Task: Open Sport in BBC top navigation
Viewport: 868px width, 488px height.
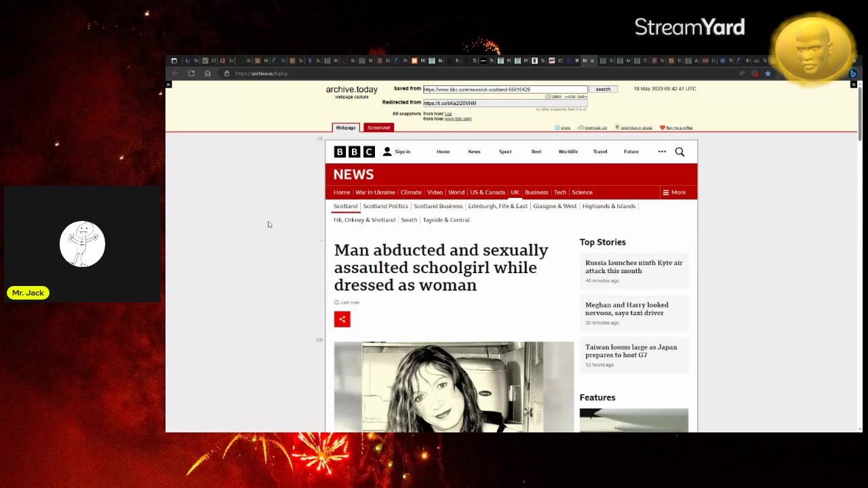Action: click(x=505, y=152)
